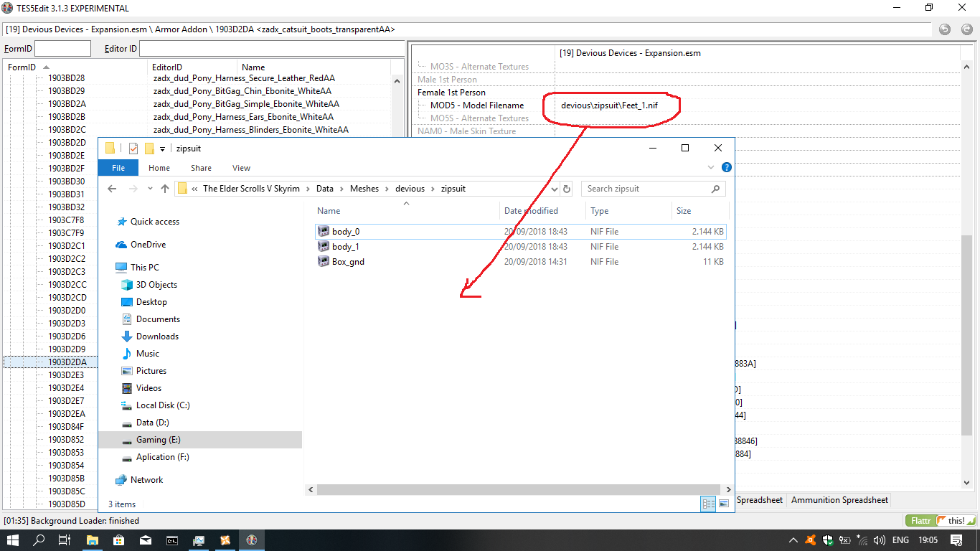Open Task View from the taskbar
This screenshot has width=980, height=551.
click(64, 540)
